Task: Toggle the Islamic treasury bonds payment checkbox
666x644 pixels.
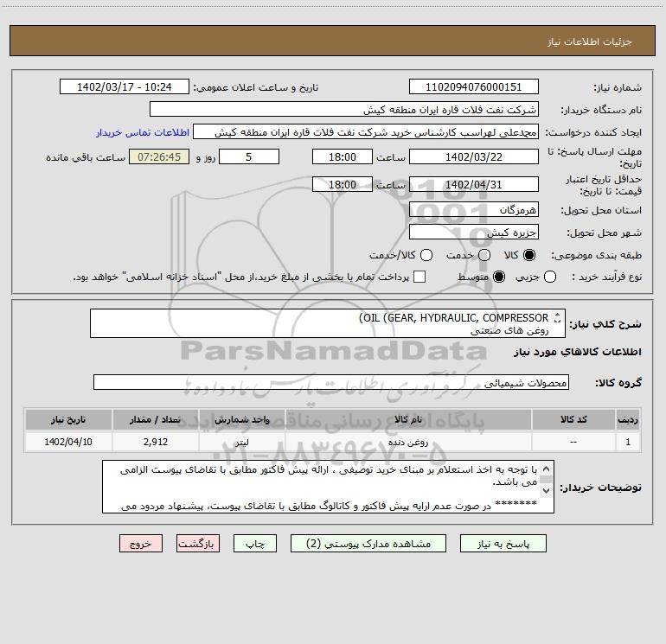Action: 419,277
